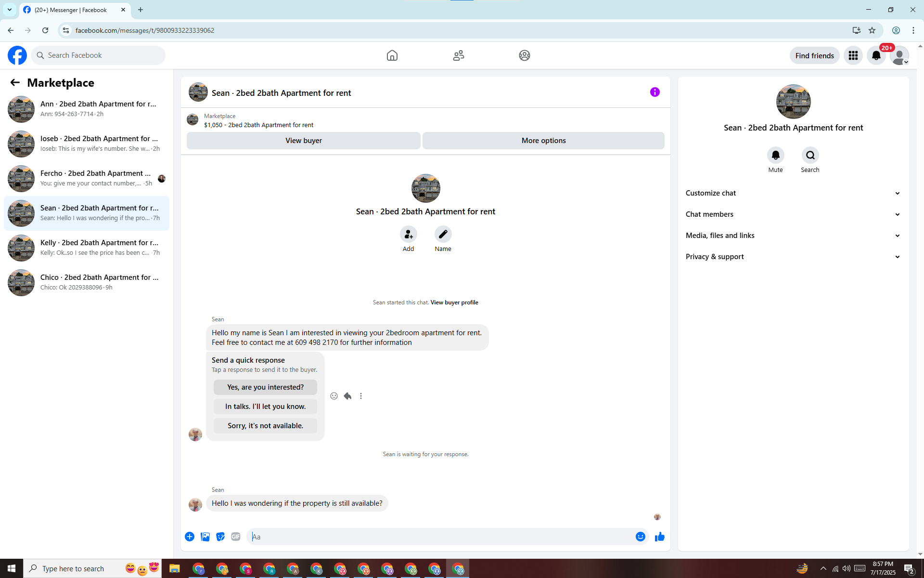Choose a sticker icon
The width and height of the screenshot is (924, 578).
pos(220,537)
